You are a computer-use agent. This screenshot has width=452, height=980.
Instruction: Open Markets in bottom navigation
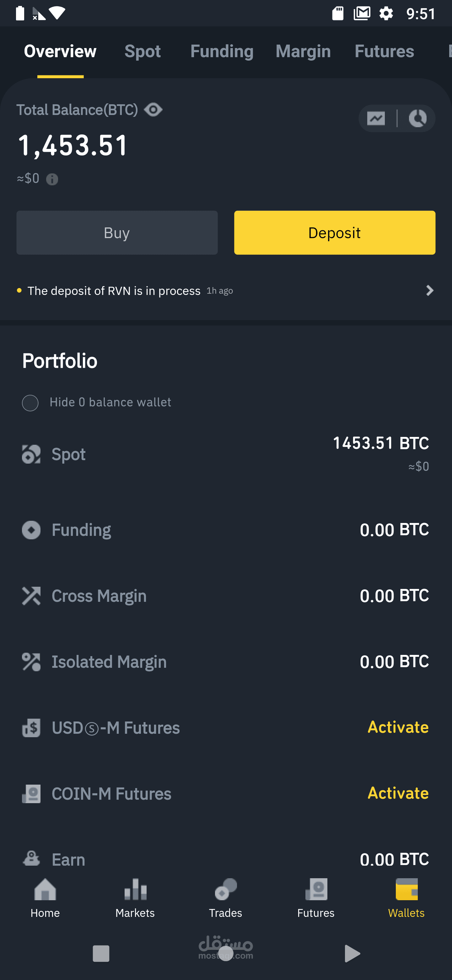[135, 898]
